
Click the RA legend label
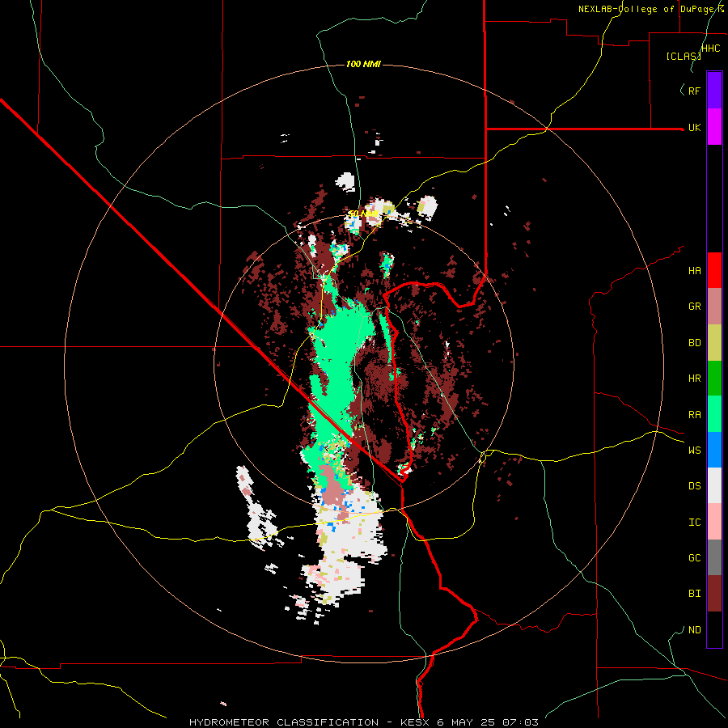[x=695, y=414]
